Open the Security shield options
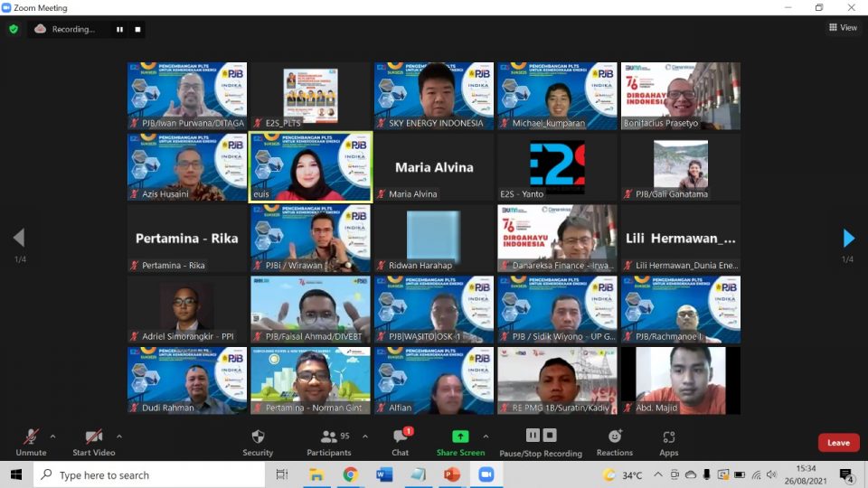Viewport: 868px width, 488px height. 258,441
